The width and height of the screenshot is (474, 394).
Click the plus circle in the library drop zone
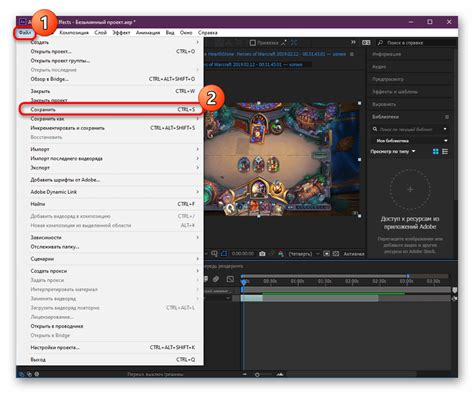[410, 189]
